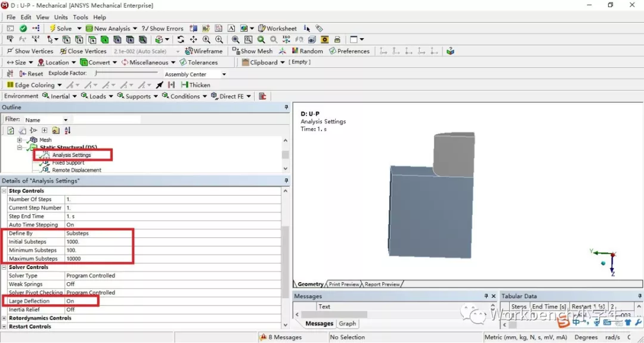Select Remote Displacement in the Outline
This screenshot has width=644, height=343.
76,170
